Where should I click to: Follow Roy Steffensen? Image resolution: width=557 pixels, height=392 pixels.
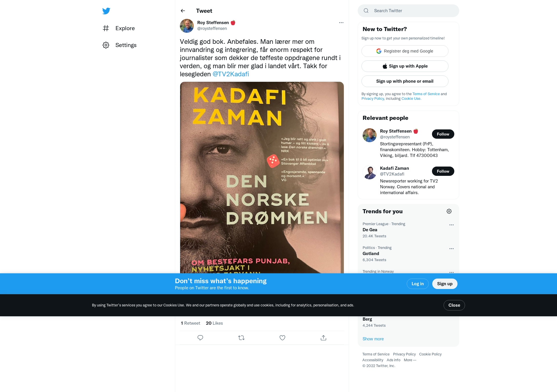point(443,134)
